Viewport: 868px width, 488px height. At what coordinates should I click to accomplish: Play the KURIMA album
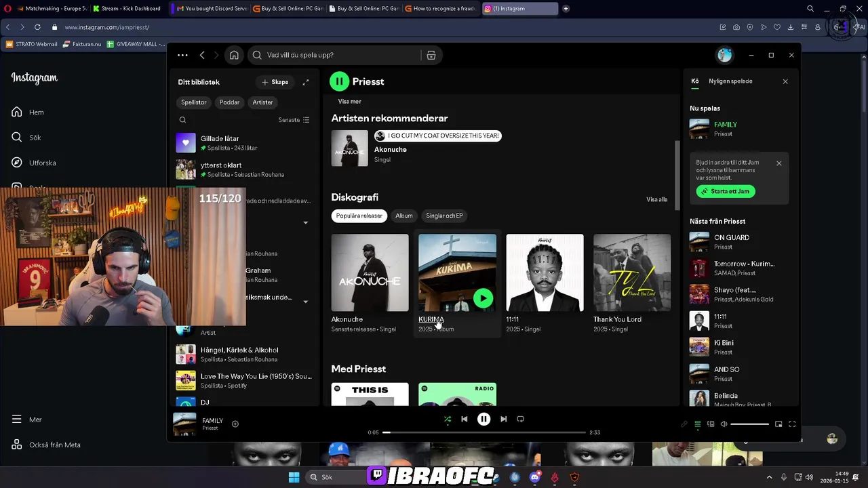tap(483, 298)
